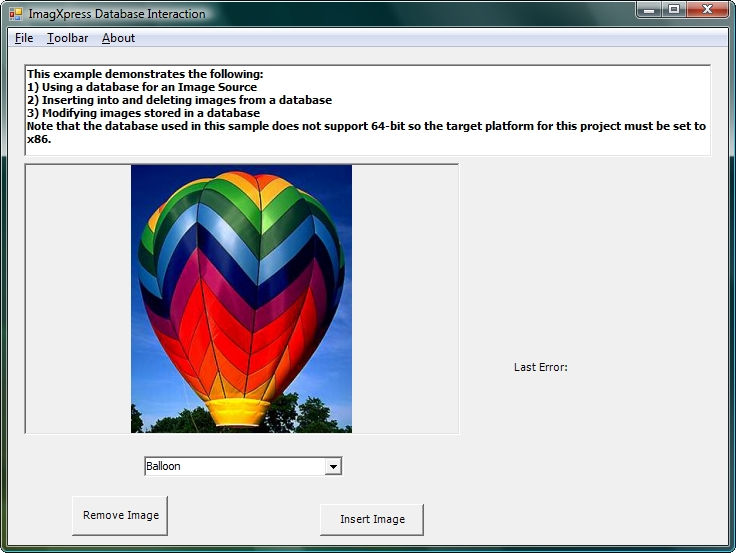736x553 pixels.
Task: Click the Insert Image button
Action: 372,519
